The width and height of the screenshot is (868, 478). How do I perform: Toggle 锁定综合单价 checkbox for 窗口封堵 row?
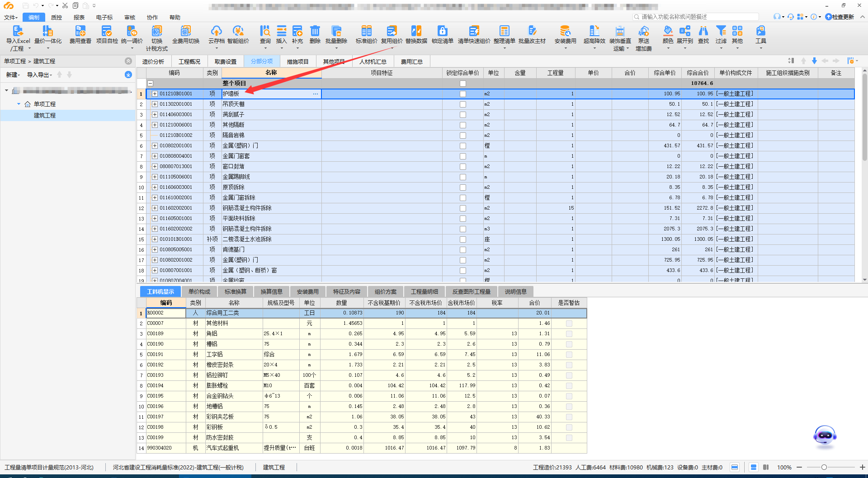[462, 167]
